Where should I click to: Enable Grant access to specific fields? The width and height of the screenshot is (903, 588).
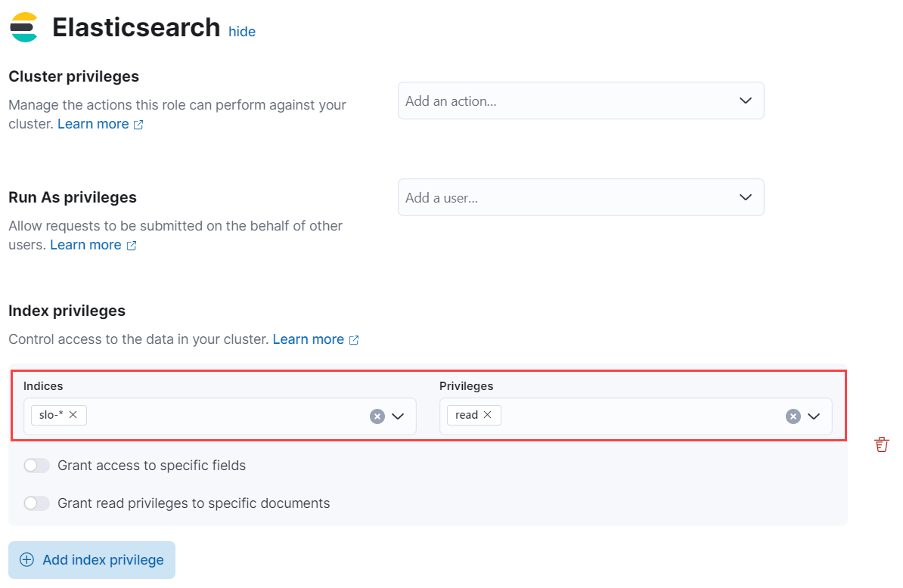[36, 466]
